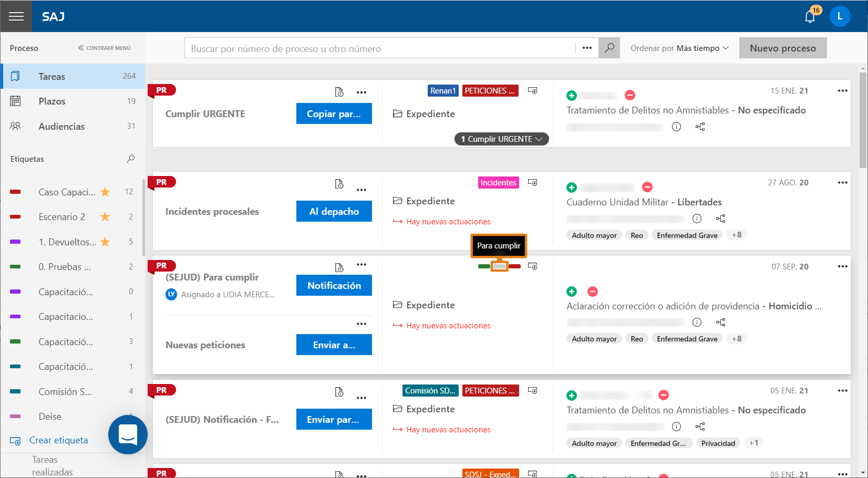Open info icon on 05 ENE. 21 process
The height and width of the screenshot is (478, 868).
[x=677, y=427]
